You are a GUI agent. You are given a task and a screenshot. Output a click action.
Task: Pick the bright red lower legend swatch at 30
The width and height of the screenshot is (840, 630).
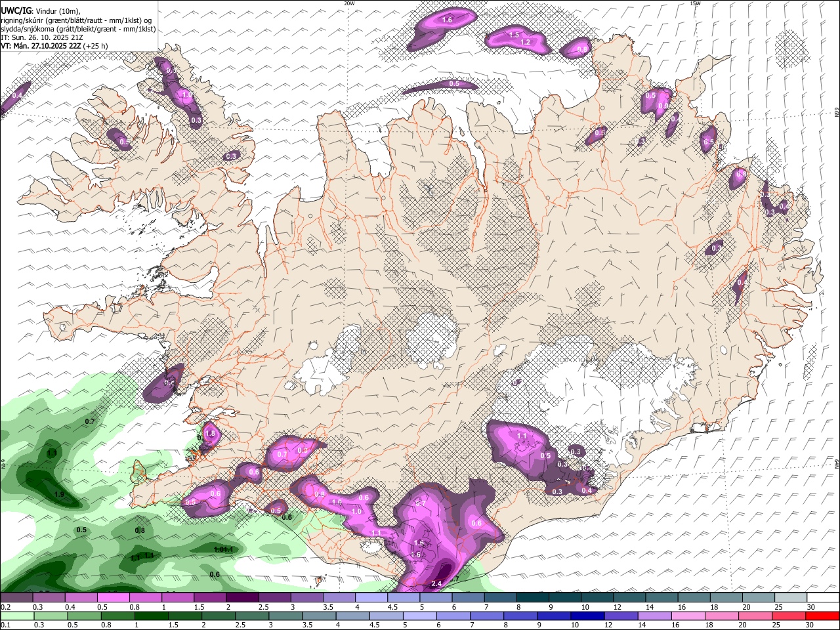coord(822,616)
